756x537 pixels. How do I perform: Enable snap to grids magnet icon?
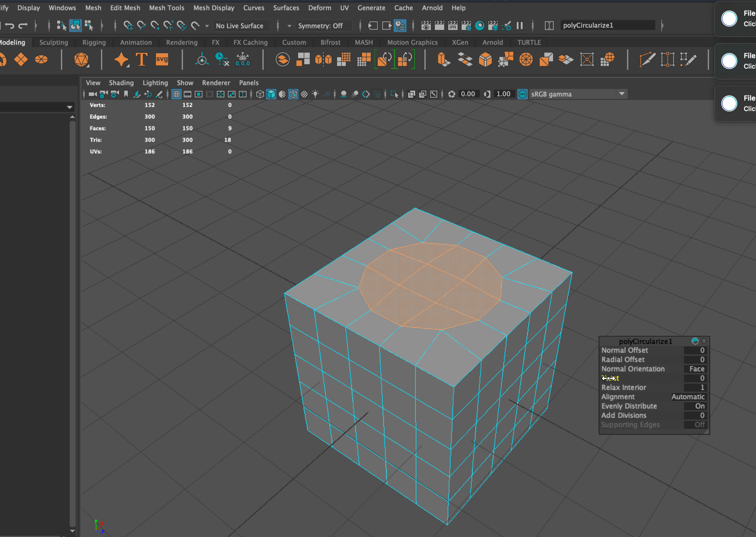tap(128, 25)
